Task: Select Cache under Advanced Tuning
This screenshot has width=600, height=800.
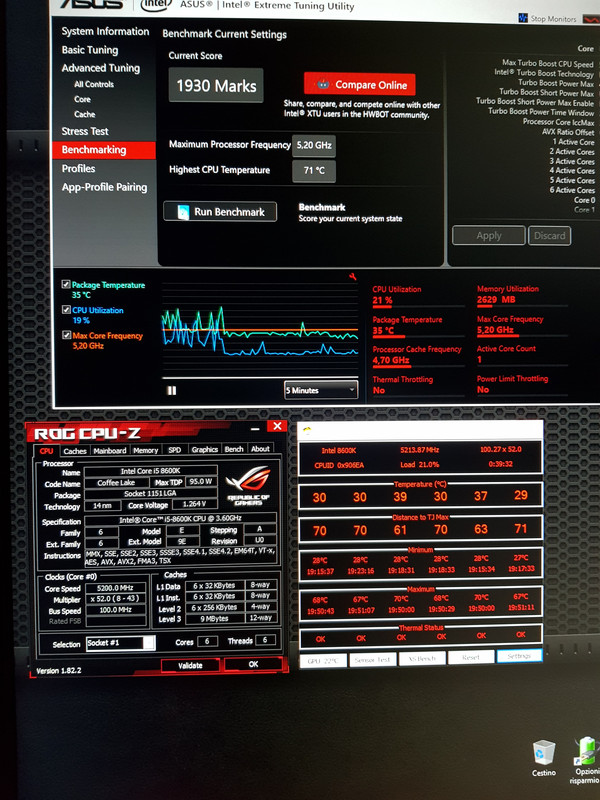Action: [x=85, y=114]
